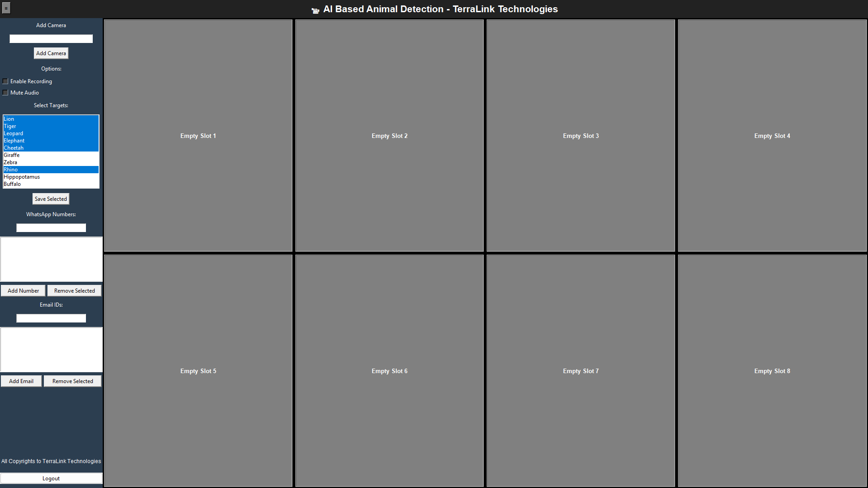Click the Add Camera button
868x488 pixels.
[51, 53]
